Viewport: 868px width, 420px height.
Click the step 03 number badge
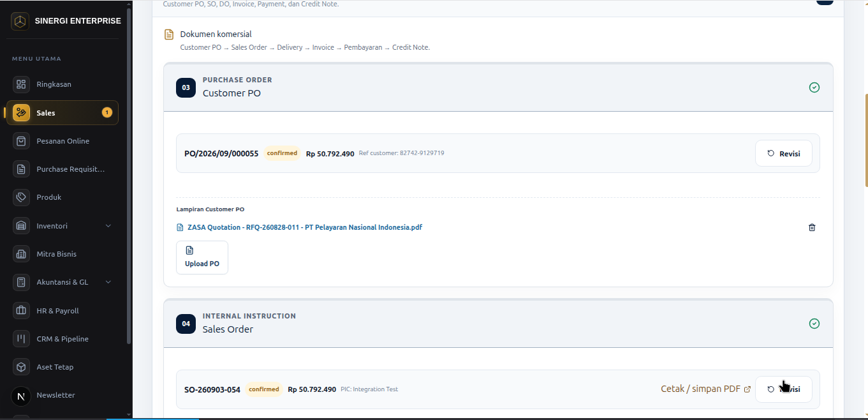tap(186, 87)
